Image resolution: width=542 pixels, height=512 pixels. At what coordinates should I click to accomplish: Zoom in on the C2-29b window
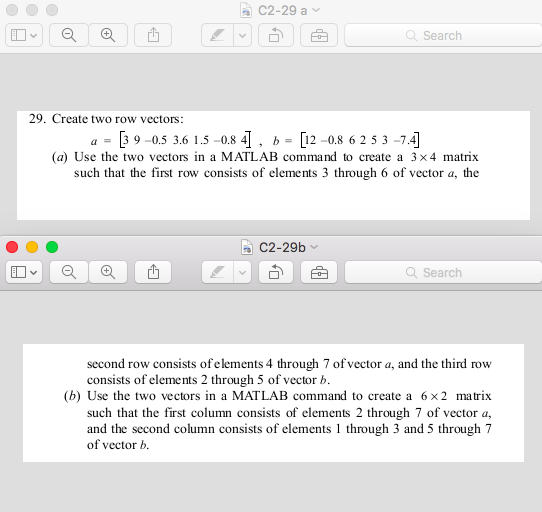[108, 272]
